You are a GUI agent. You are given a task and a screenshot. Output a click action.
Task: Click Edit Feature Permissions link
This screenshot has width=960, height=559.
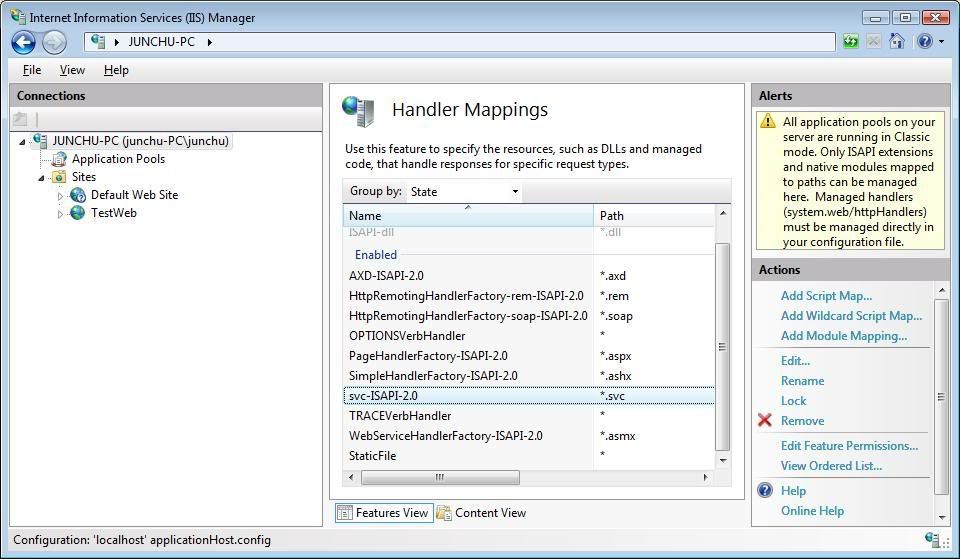(850, 446)
